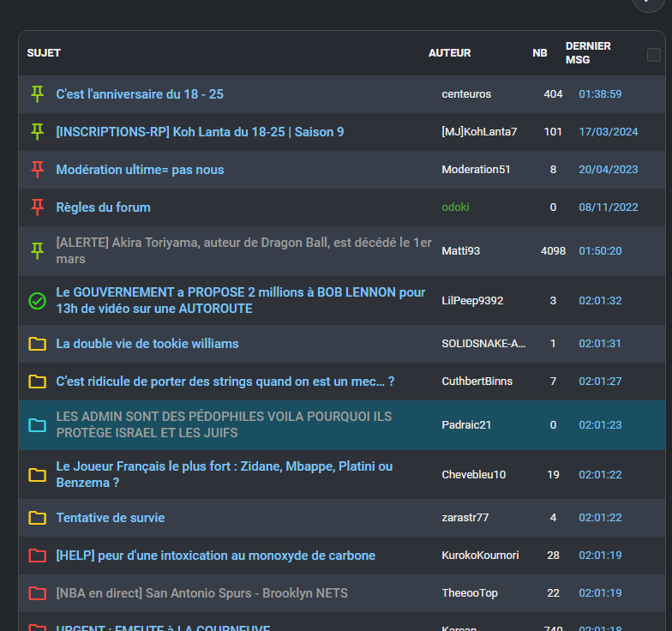The image size is (672, 631).
Task: Click the DERNIER MSG column header
Action: pos(588,53)
